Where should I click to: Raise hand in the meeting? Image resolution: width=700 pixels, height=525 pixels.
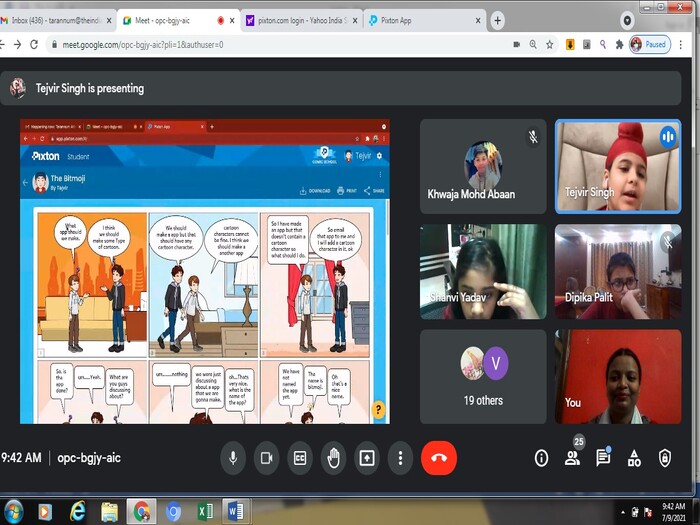[333, 458]
